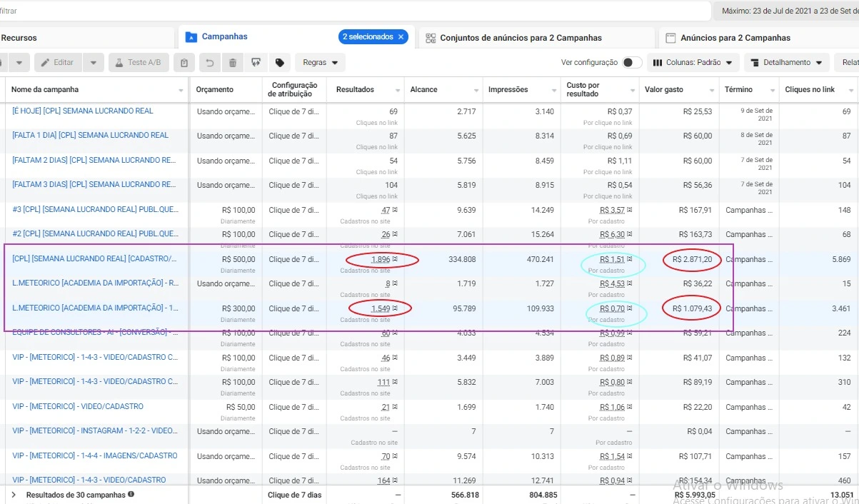The height and width of the screenshot is (504, 859).
Task: Open campaign L.METEORICO [ACADEMIA DA IMPORTAÇÃO] - 1
Action: tap(96, 308)
